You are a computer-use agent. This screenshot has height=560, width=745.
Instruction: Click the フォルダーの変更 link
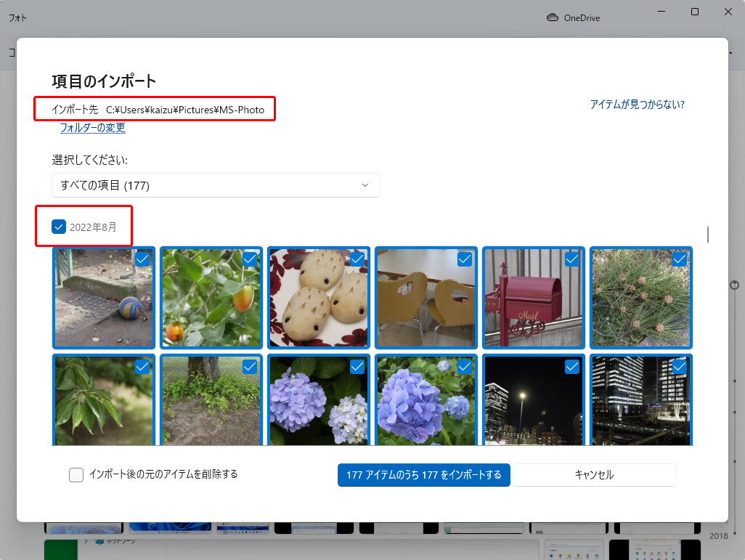[93, 127]
